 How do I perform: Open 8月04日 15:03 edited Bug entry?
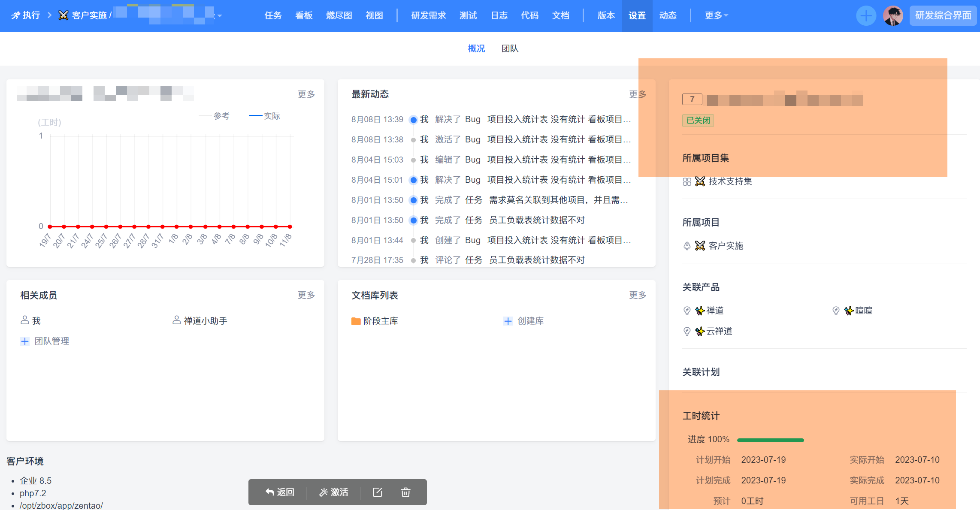click(559, 160)
